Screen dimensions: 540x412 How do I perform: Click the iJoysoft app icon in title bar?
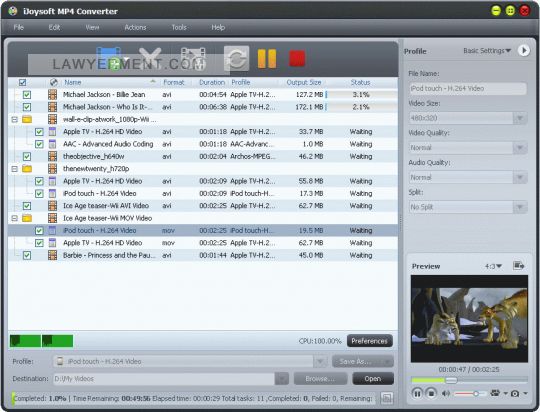point(13,11)
